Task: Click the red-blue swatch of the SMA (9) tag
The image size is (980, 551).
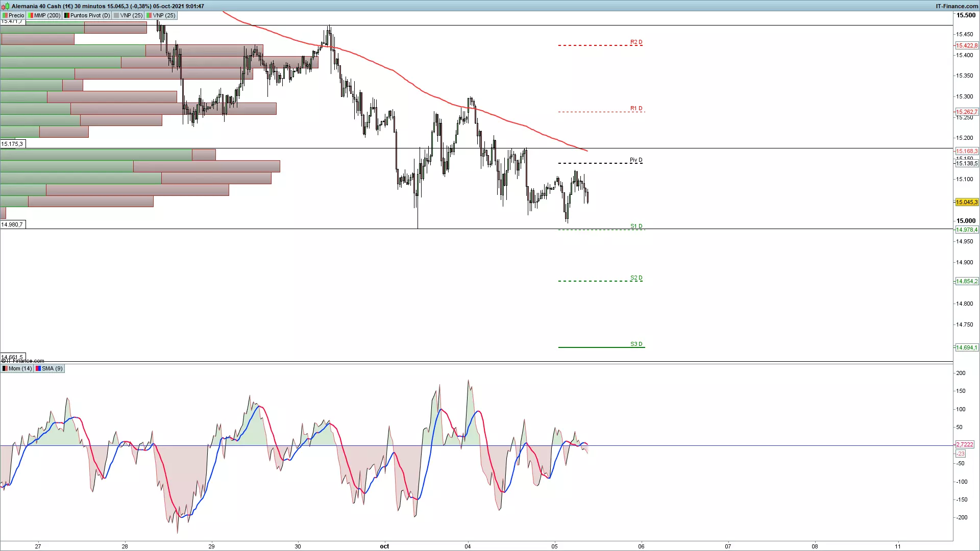Action: coord(38,368)
